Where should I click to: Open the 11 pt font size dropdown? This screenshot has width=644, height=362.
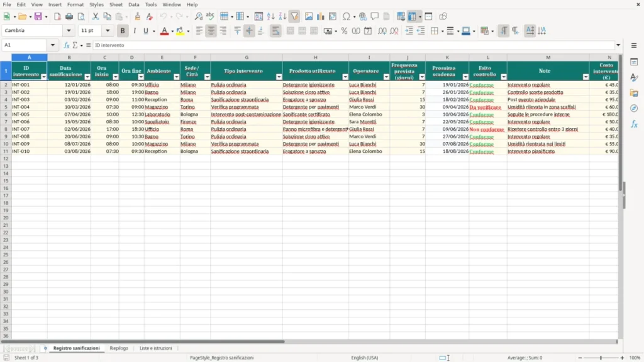pos(108,30)
